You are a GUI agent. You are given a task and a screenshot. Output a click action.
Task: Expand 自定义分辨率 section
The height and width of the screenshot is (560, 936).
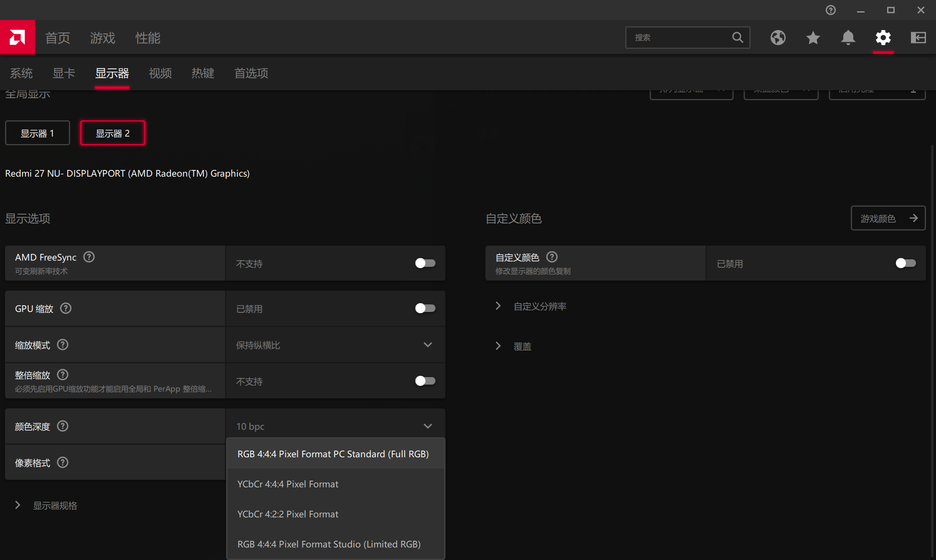click(530, 306)
